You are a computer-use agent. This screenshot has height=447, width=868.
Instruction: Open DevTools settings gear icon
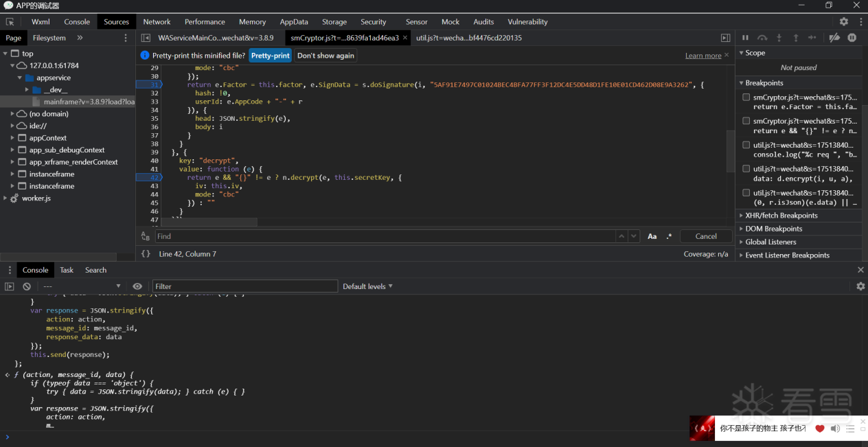pyautogui.click(x=843, y=22)
